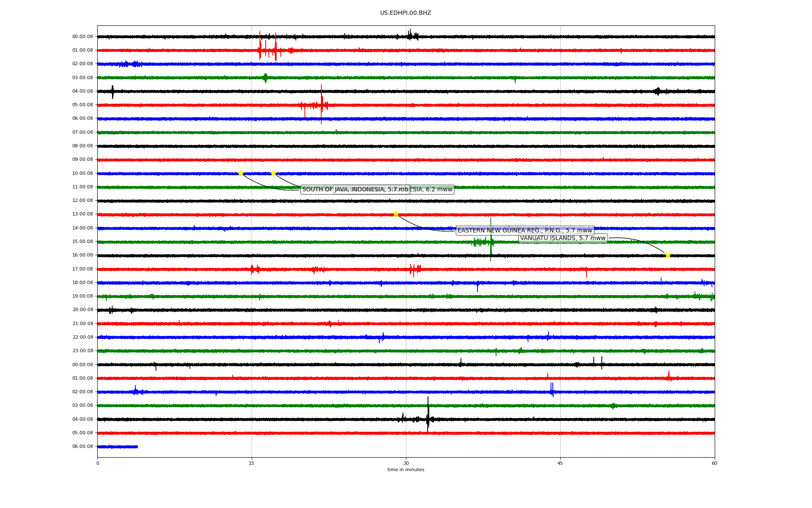Click the 10:00:08 star farther from the 15-minute gridline

273,173
